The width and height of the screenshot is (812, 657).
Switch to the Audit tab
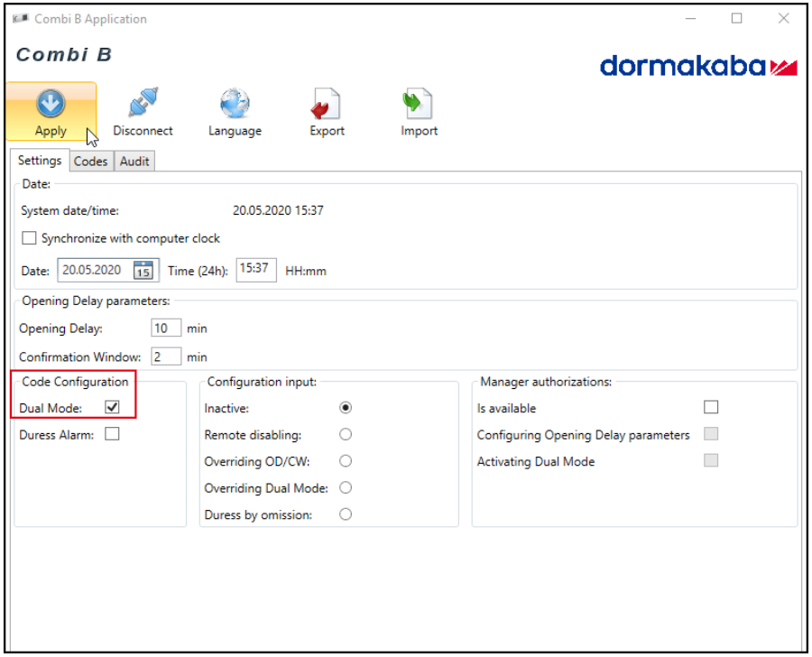(134, 162)
